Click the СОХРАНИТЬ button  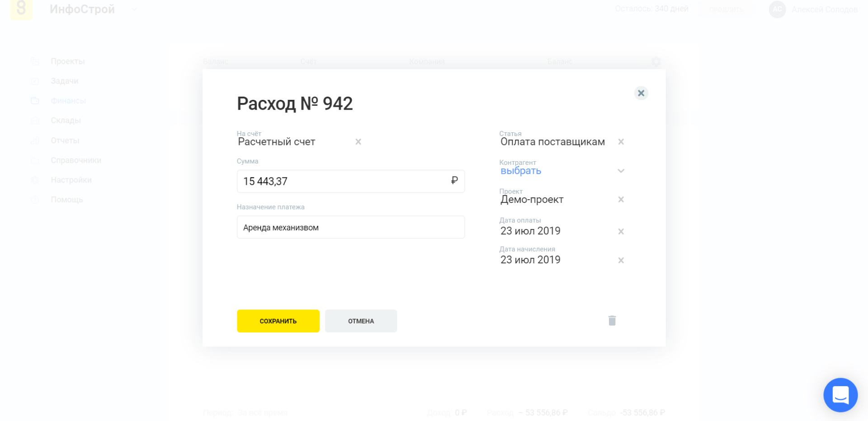click(x=278, y=321)
